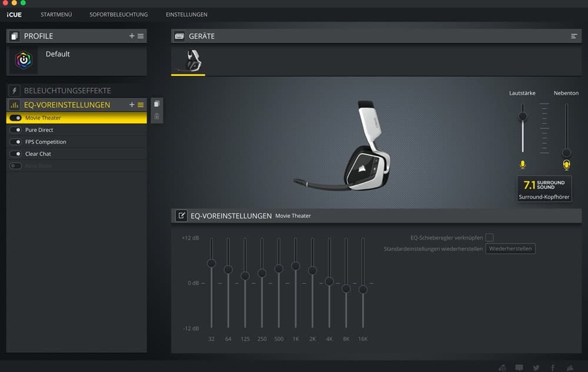Select the Default profile name
This screenshot has width=588, height=372.
pyautogui.click(x=58, y=54)
